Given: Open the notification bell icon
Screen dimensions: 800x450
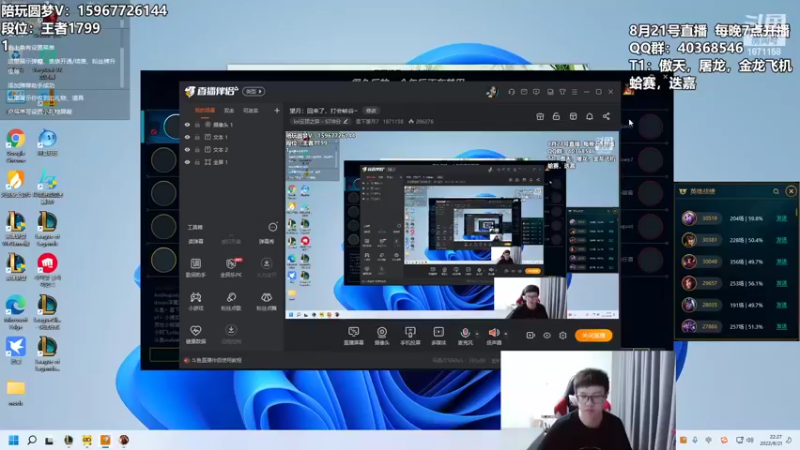Looking at the screenshot, I should point(589,116).
